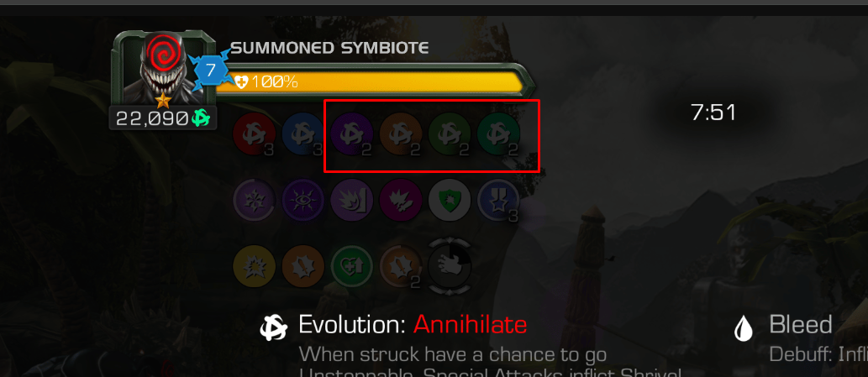Screen dimensions: 868x377
Task: Open the purple eye buff icon
Action: click(x=302, y=200)
